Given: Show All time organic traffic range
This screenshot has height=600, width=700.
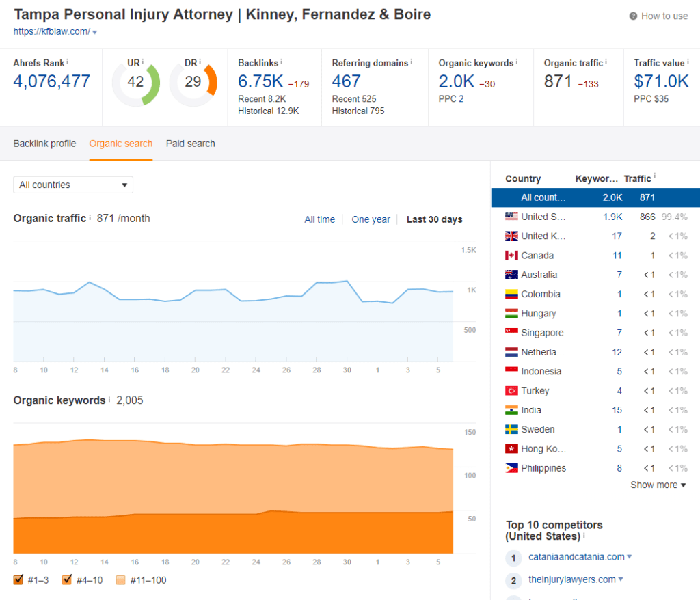Looking at the screenshot, I should pos(320,219).
